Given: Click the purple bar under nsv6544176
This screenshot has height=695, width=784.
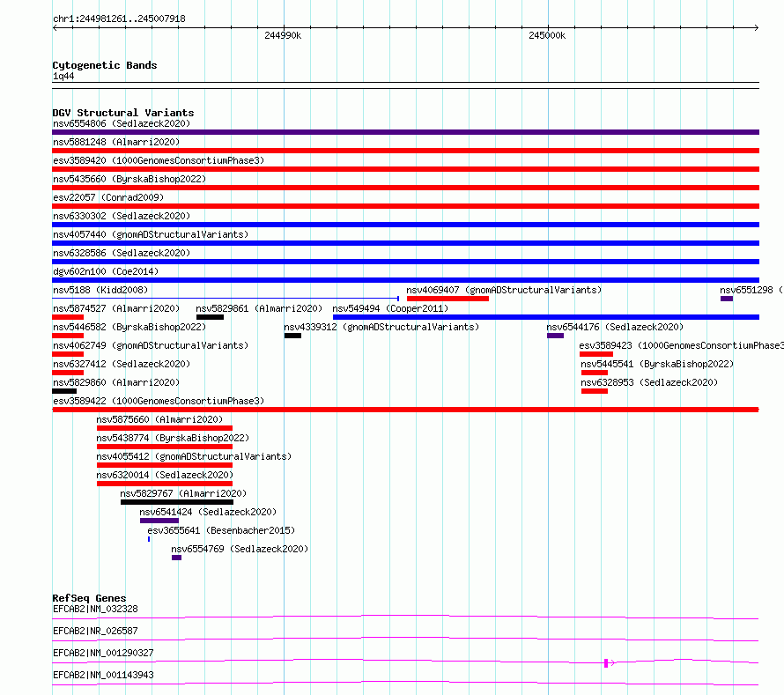Looking at the screenshot, I should point(556,336).
